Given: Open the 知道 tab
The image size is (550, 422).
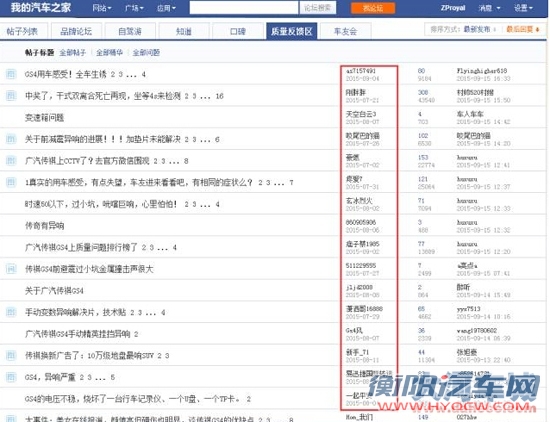Looking at the screenshot, I should (x=184, y=31).
